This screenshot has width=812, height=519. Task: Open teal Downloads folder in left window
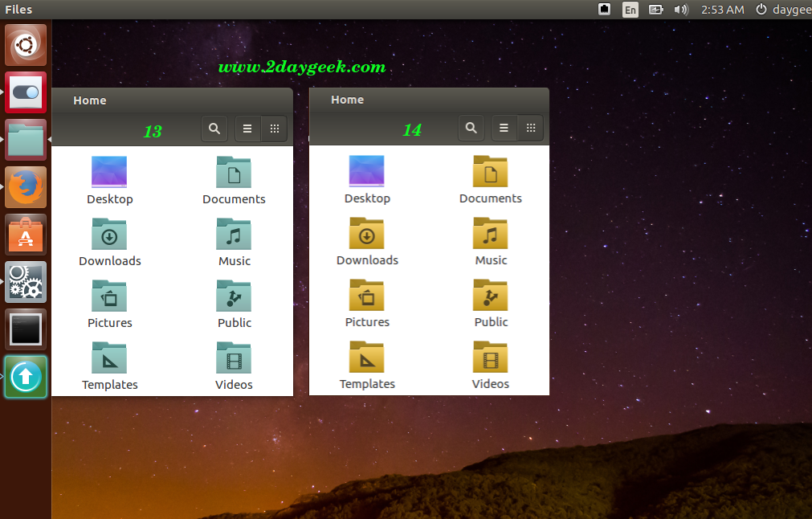click(x=109, y=234)
